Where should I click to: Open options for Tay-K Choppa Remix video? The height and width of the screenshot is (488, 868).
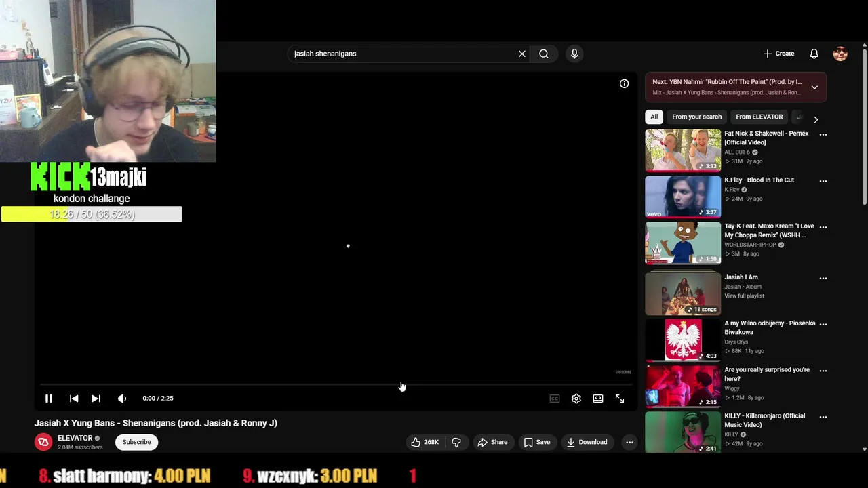pos(823,227)
